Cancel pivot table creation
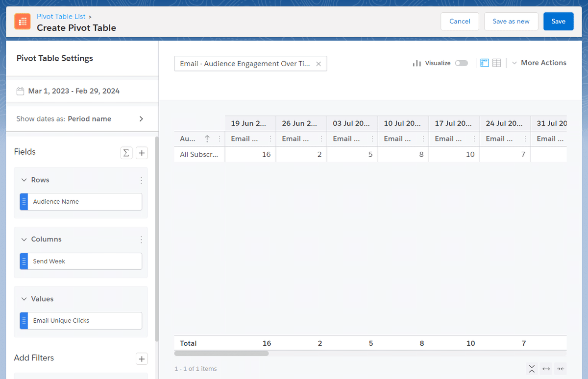The height and width of the screenshot is (379, 588). (460, 22)
